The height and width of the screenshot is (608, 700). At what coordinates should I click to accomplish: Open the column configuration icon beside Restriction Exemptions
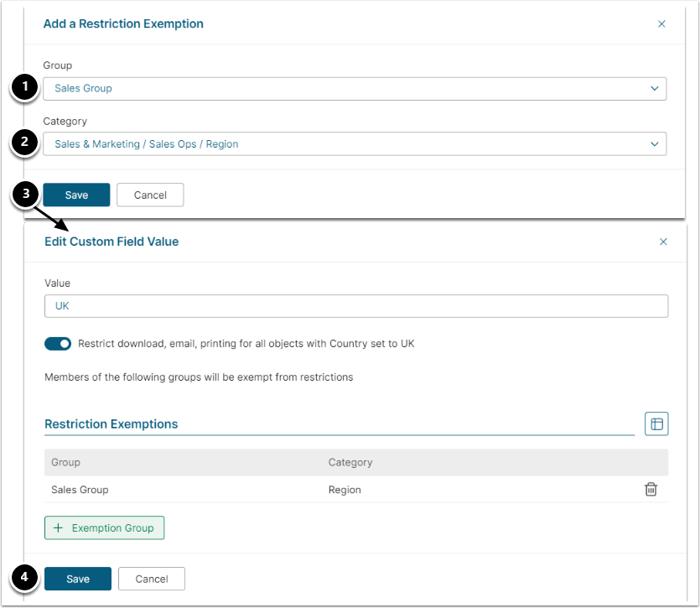[657, 424]
